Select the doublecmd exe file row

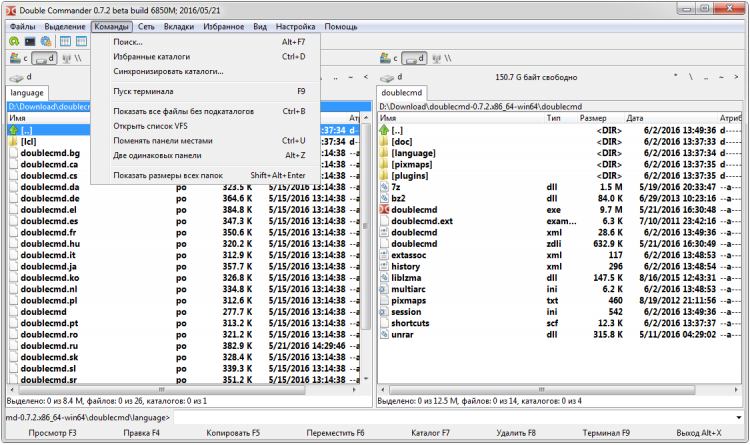point(560,210)
